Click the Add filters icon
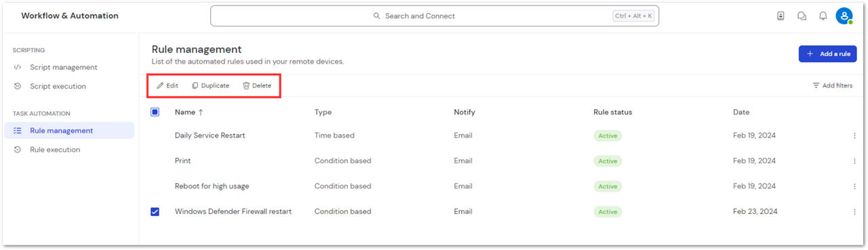This screenshot has width=868, height=250. (816, 86)
